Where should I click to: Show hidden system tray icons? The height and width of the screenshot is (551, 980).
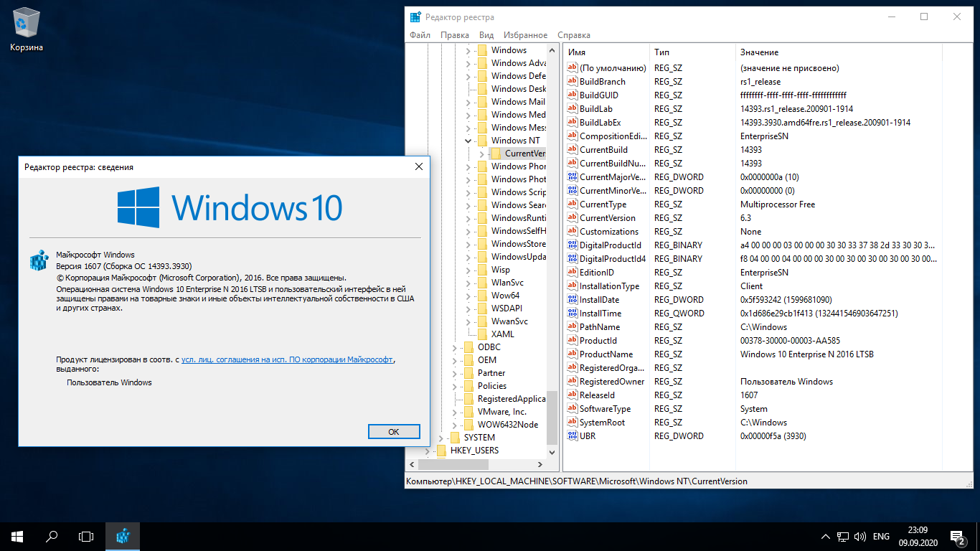pyautogui.click(x=825, y=537)
